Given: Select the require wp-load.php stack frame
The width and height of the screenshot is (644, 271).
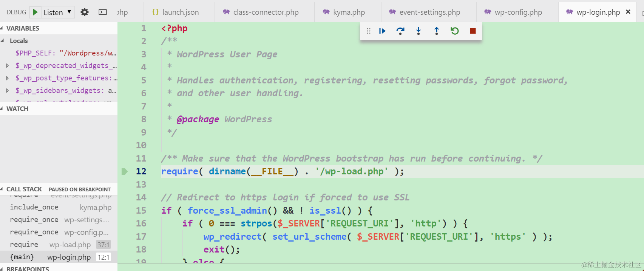Looking at the screenshot, I should pyautogui.click(x=59, y=245).
